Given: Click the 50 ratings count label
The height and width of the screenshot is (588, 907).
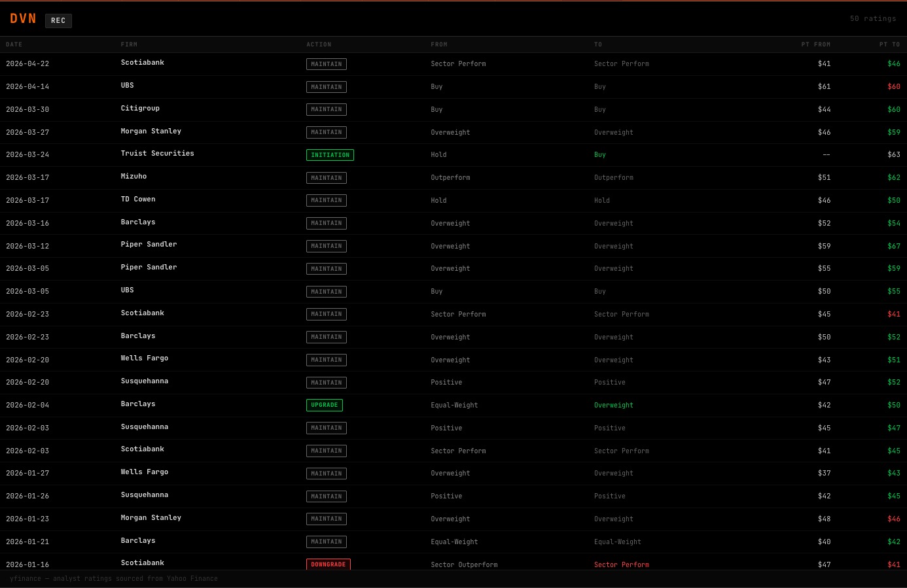Looking at the screenshot, I should (x=873, y=18).
